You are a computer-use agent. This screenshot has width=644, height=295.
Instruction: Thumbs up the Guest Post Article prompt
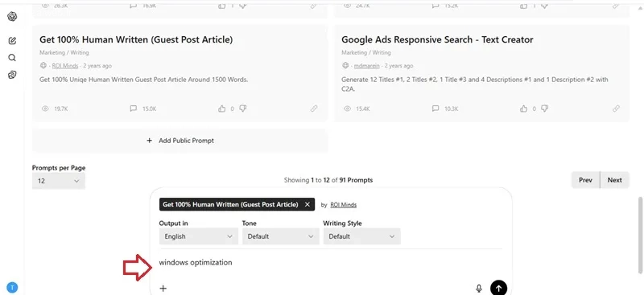[x=222, y=109]
